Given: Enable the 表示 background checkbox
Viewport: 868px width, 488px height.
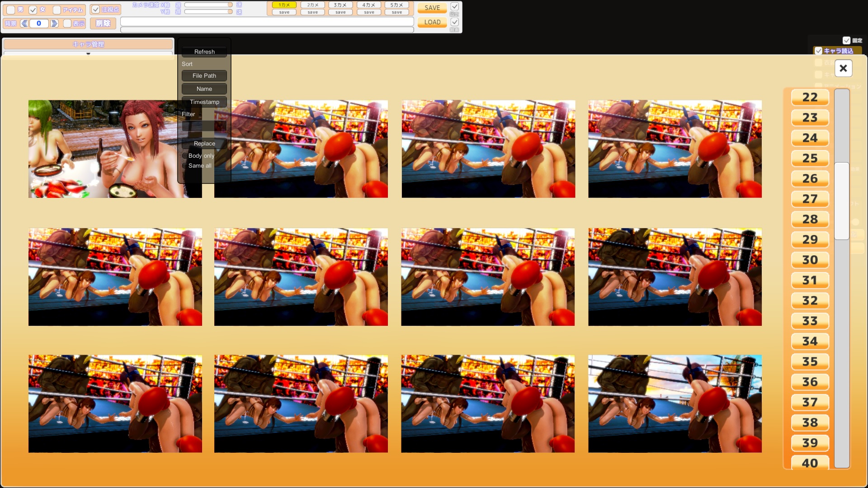Looking at the screenshot, I should tap(67, 23).
